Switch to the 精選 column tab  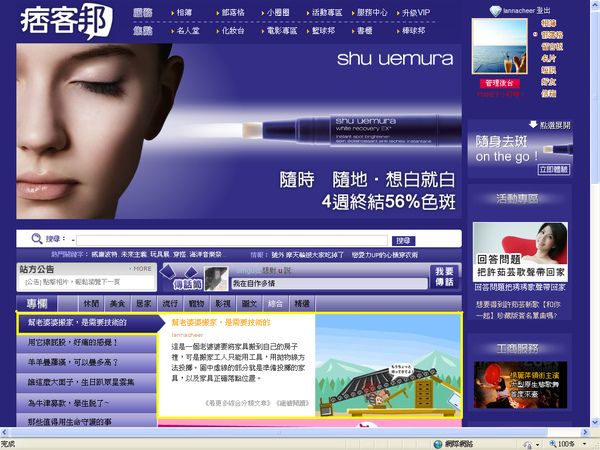[302, 304]
